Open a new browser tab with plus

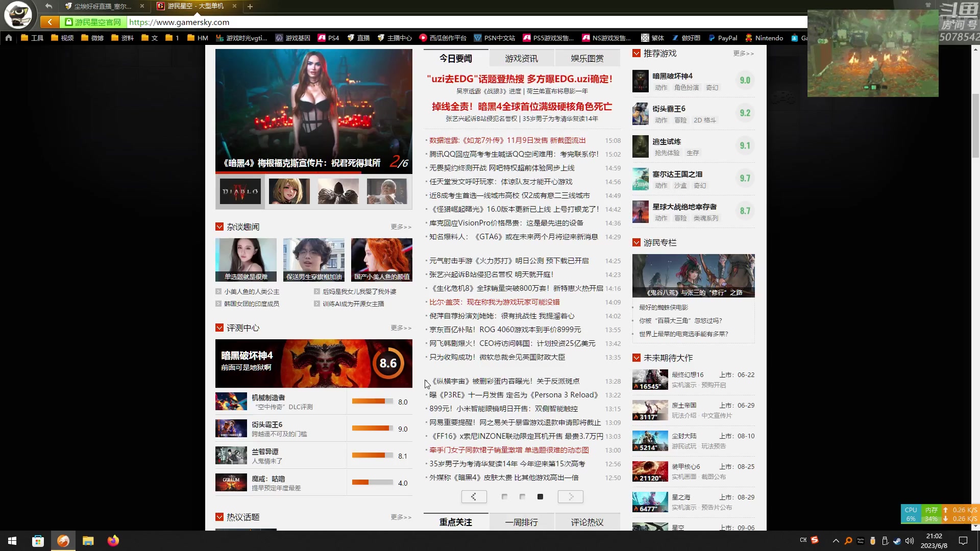pyautogui.click(x=250, y=7)
